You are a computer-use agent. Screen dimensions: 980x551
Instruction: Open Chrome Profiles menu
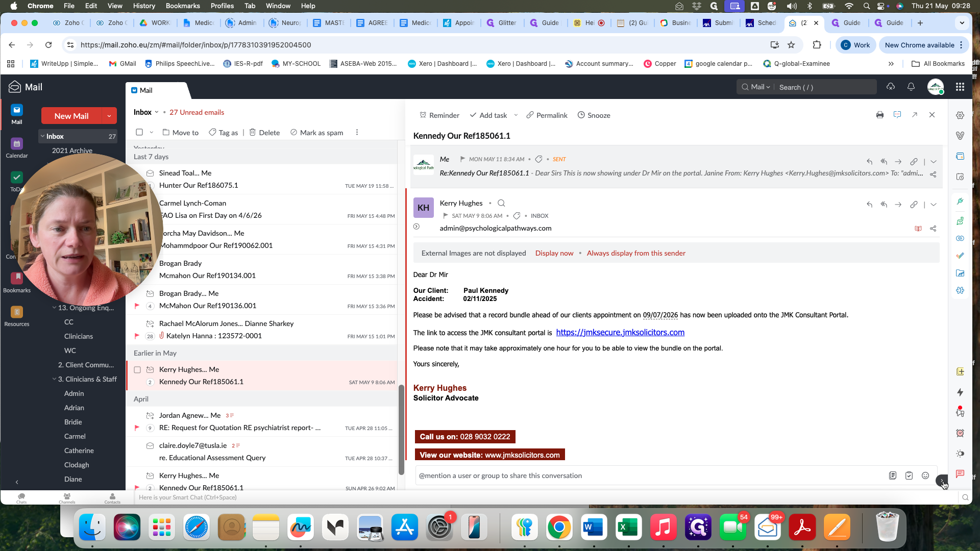click(x=222, y=6)
